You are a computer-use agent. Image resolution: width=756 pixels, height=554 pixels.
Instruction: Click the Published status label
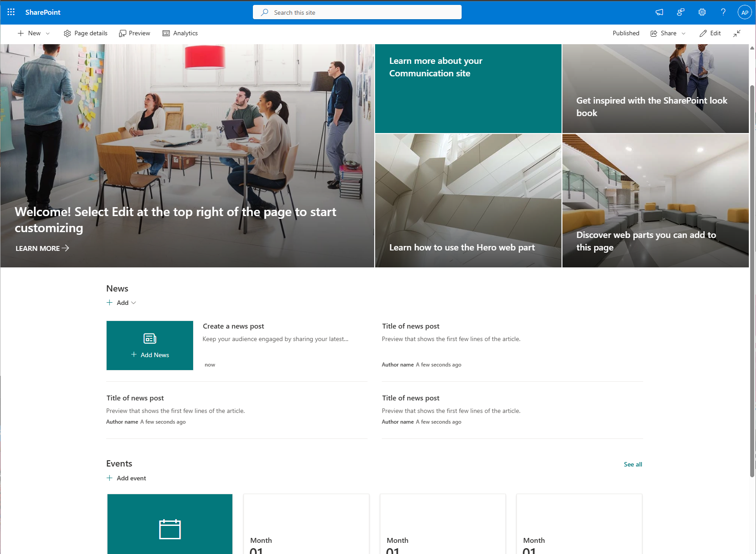(x=626, y=33)
